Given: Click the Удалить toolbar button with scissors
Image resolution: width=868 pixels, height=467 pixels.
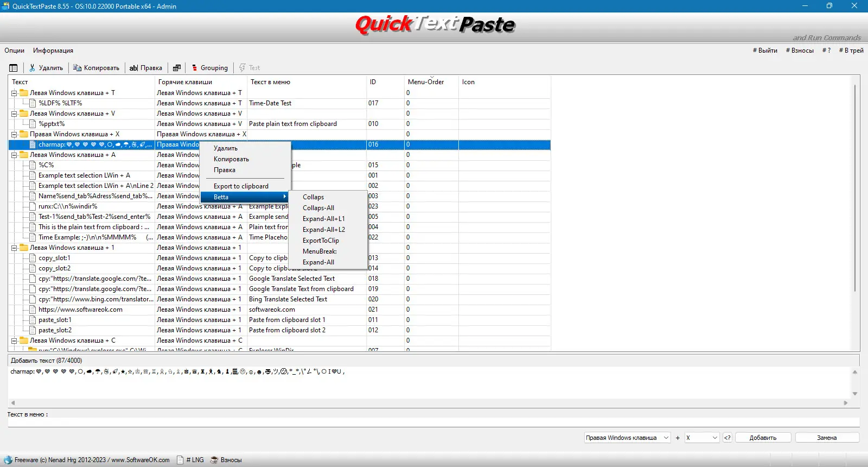Looking at the screenshot, I should pos(47,68).
